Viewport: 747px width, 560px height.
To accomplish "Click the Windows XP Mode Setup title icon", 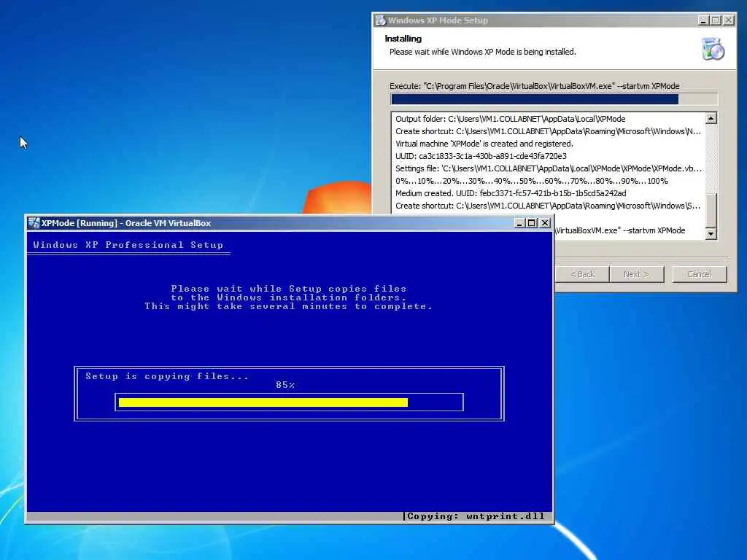I will pos(380,20).
